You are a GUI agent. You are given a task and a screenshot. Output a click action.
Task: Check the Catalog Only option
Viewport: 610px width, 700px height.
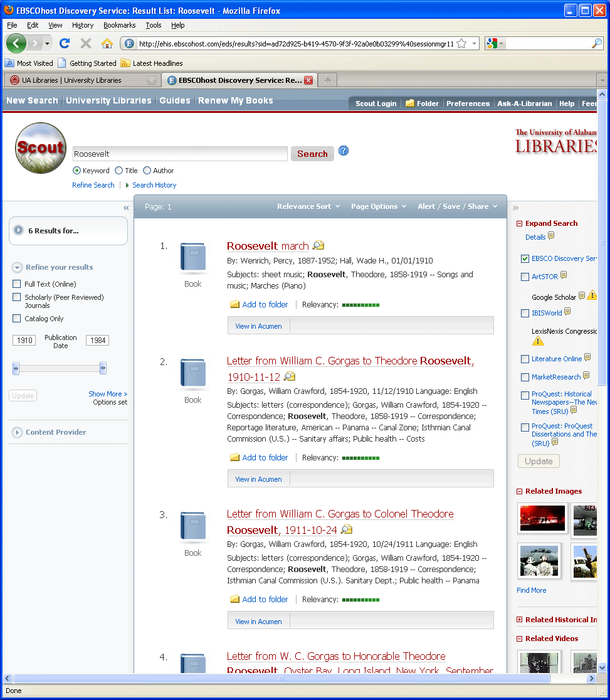tap(17, 319)
